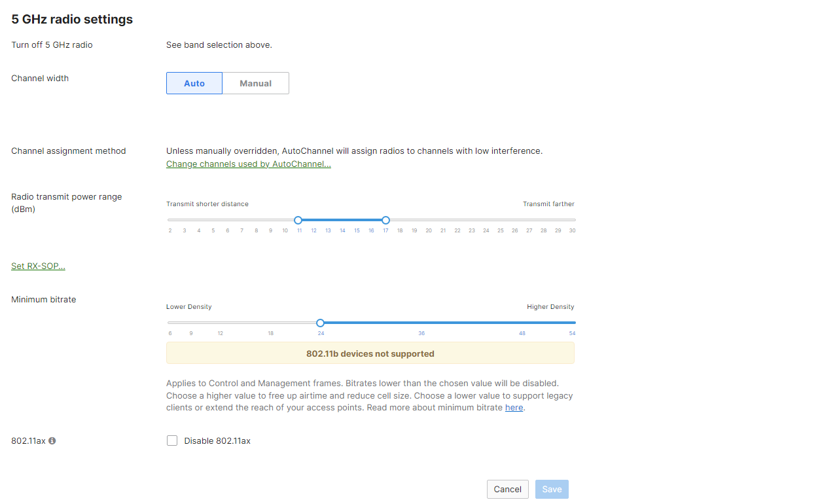Expand the Set RX-SOP options
Screen dimensions: 839x504
pyautogui.click(x=38, y=266)
